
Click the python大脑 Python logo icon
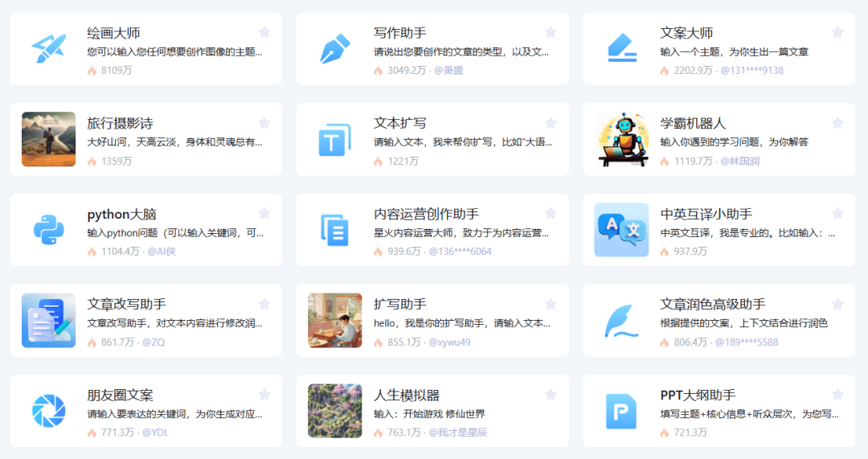click(48, 230)
